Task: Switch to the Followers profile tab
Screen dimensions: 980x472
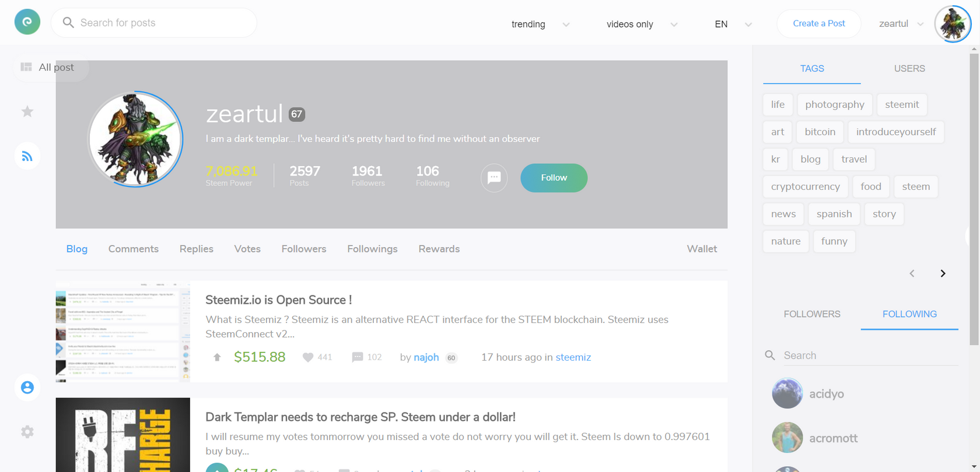Action: (304, 249)
